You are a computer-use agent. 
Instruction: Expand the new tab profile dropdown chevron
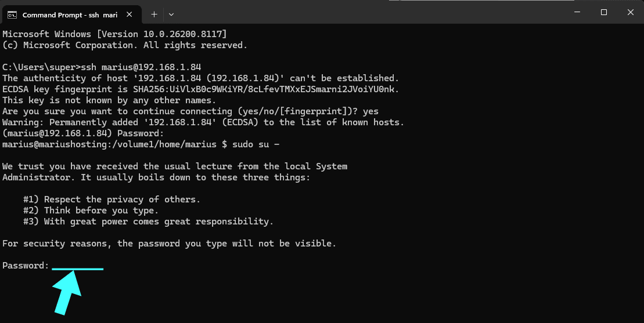pos(171,14)
